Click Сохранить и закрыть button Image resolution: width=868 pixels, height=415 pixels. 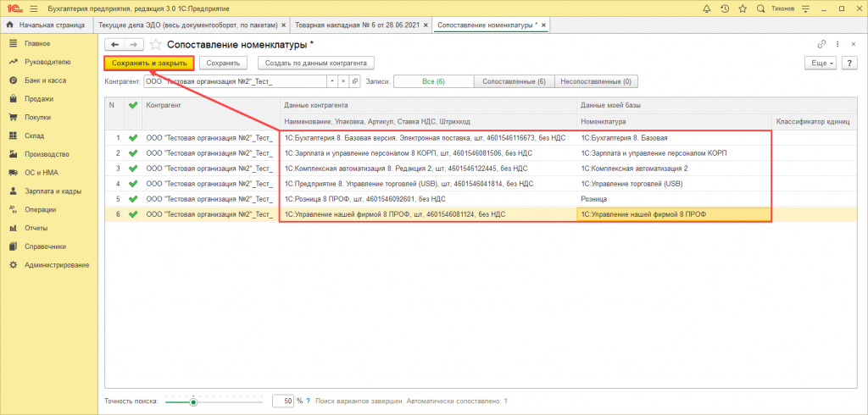click(x=149, y=63)
